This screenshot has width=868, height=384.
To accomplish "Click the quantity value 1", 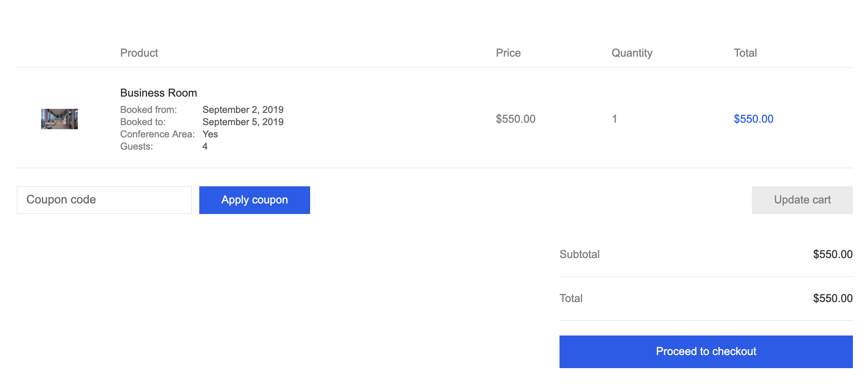I will click(615, 119).
